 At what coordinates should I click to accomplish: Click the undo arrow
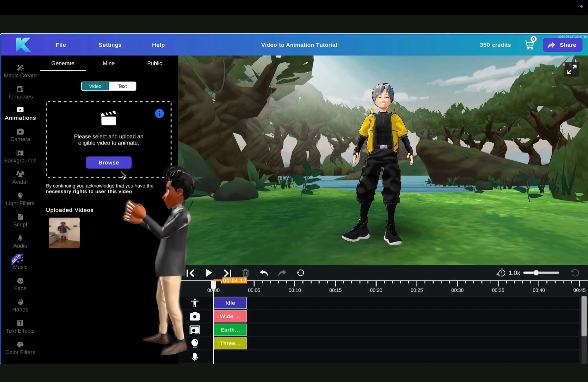click(264, 273)
